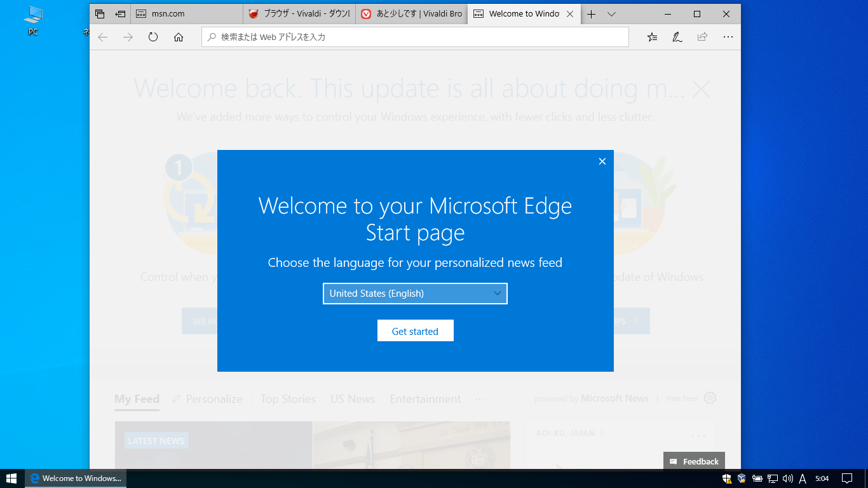Viewport: 868px width, 488px height.
Task: Open the Add notes pen tool
Action: (x=677, y=37)
